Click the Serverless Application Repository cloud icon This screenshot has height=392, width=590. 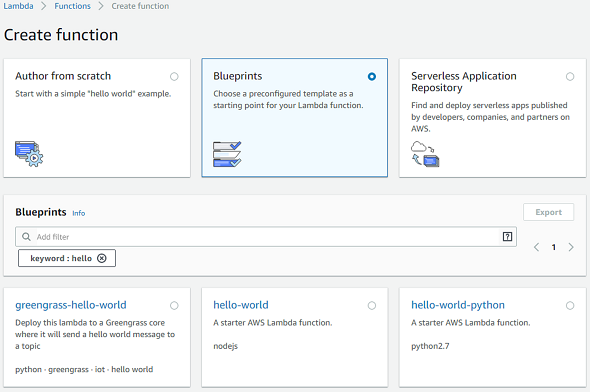tap(425, 154)
